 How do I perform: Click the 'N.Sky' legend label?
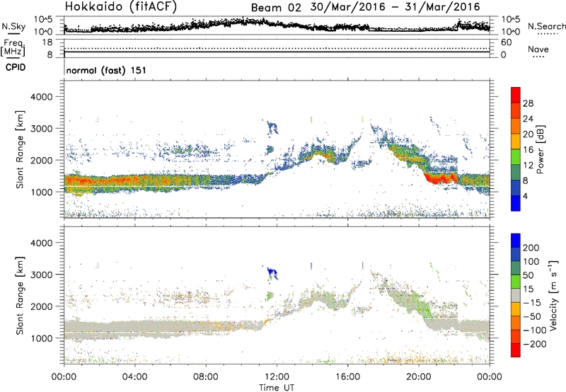pos(13,26)
